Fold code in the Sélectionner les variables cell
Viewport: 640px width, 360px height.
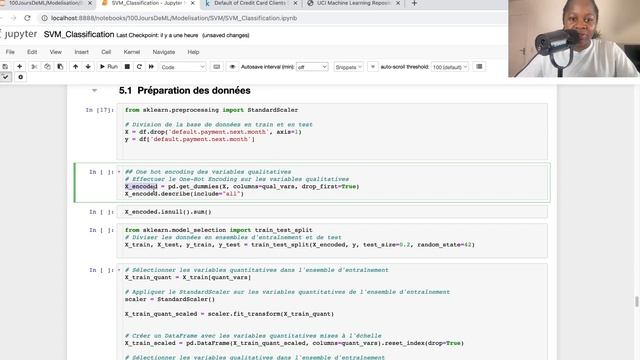click(x=119, y=270)
